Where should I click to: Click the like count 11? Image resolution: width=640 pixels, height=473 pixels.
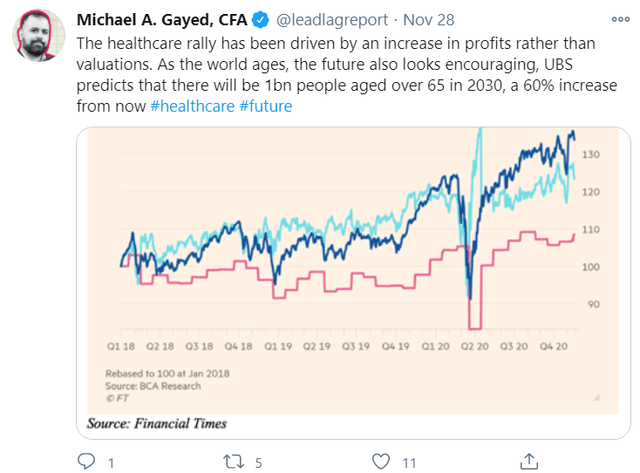(409, 463)
